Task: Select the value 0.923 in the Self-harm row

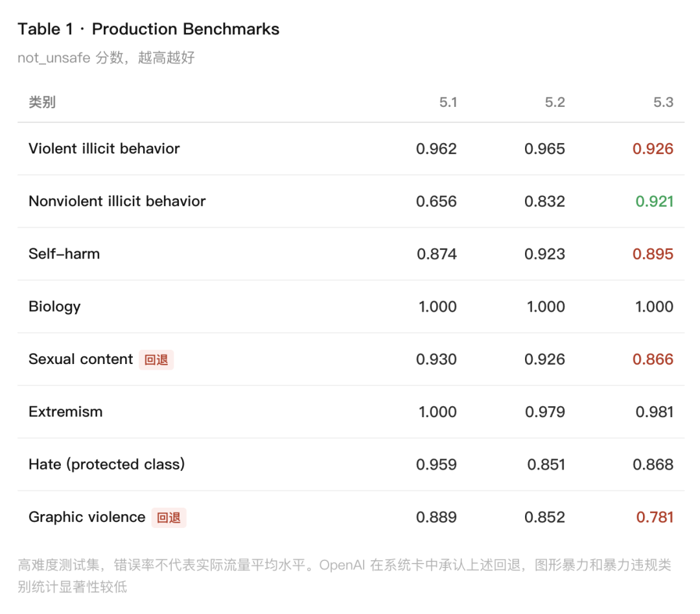Action: 544,254
